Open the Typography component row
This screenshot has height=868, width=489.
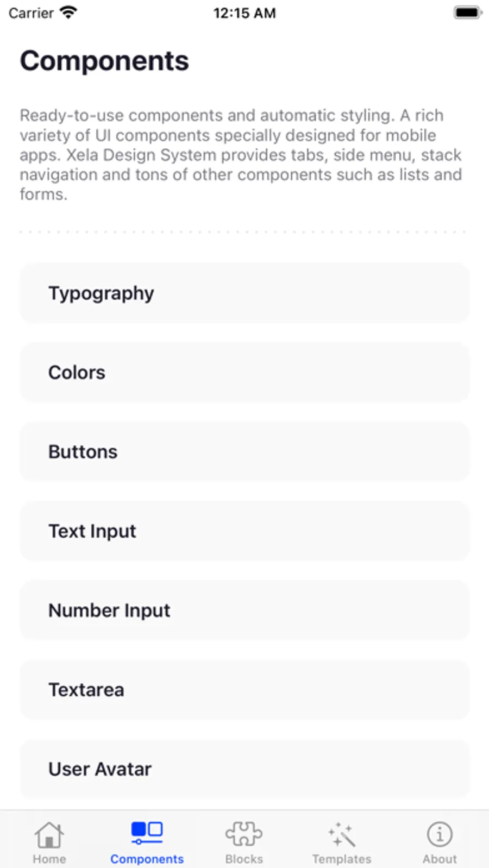[244, 293]
